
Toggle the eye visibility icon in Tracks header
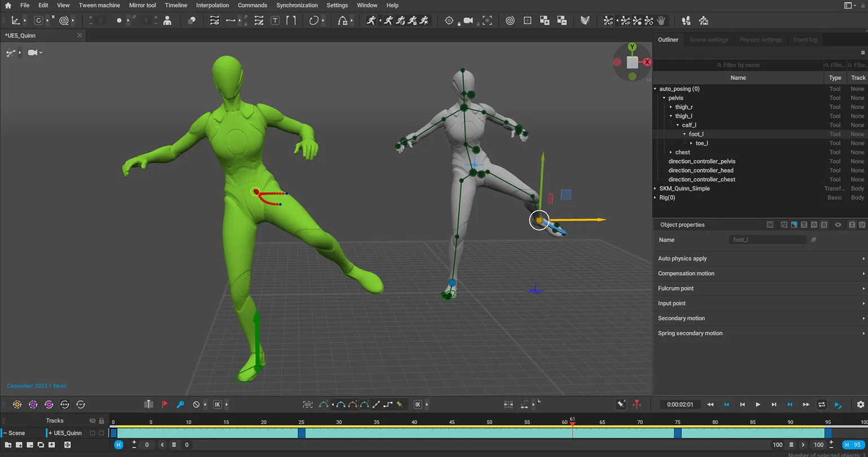pos(92,421)
